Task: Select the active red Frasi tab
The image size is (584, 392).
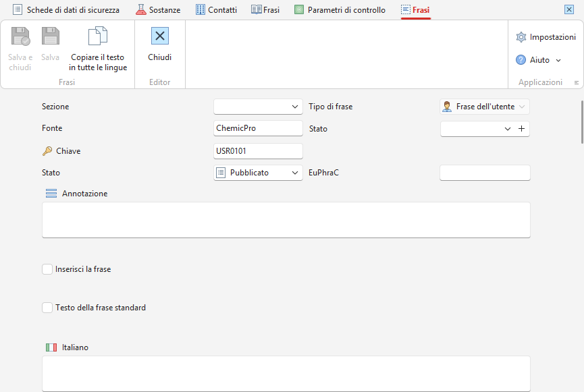Action: point(416,9)
